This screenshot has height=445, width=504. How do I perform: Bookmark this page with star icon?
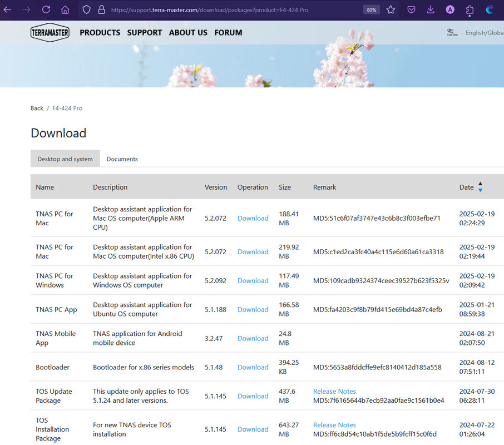click(x=391, y=9)
